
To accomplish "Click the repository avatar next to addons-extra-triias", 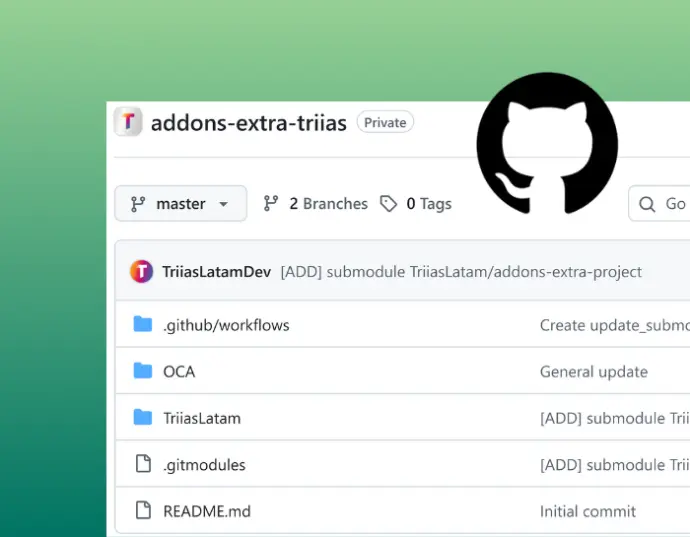I will (x=128, y=121).
